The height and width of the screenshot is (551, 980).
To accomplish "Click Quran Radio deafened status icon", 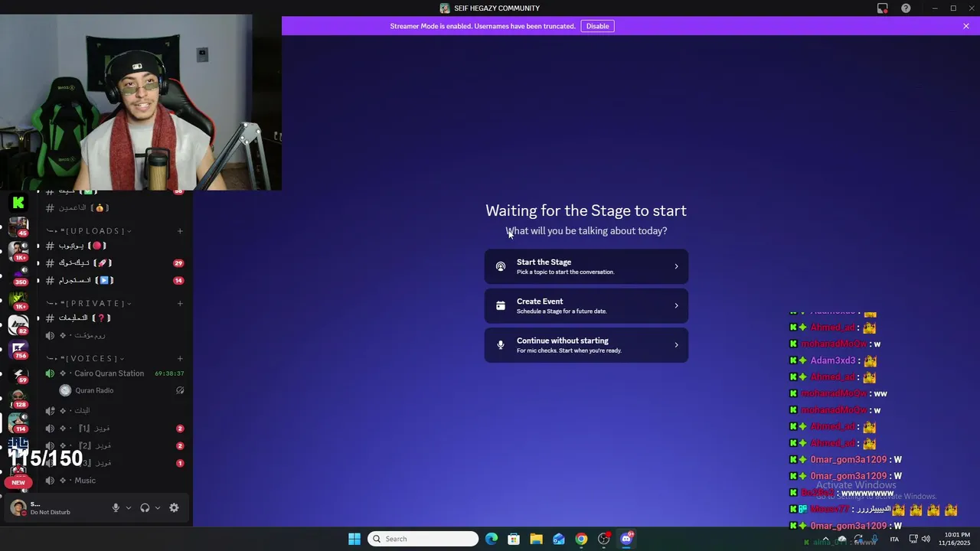I will coord(180,390).
